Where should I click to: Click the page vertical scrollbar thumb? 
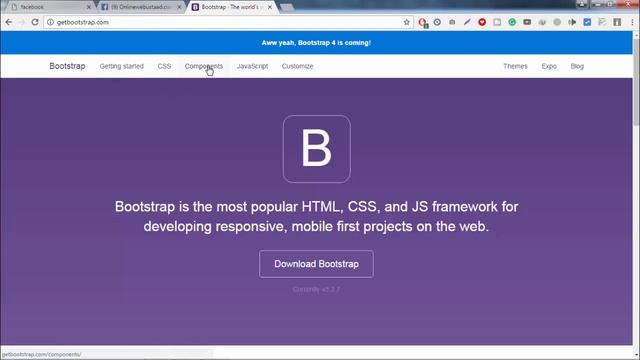click(636, 82)
